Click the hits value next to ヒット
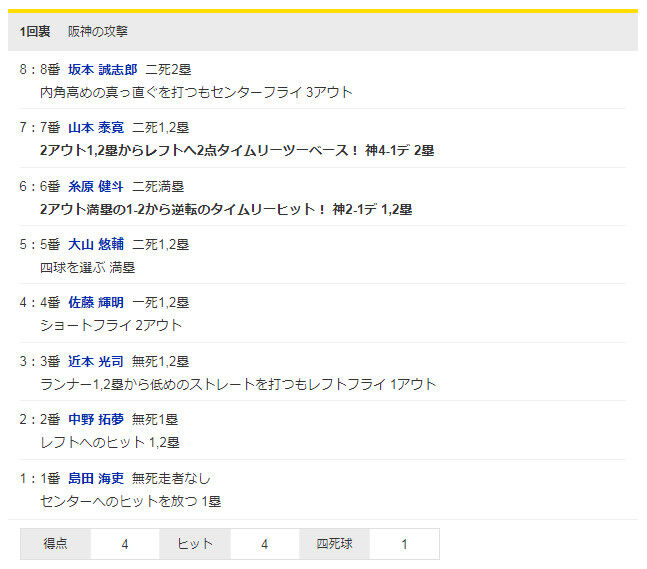This screenshot has height=569, width=647. (264, 544)
